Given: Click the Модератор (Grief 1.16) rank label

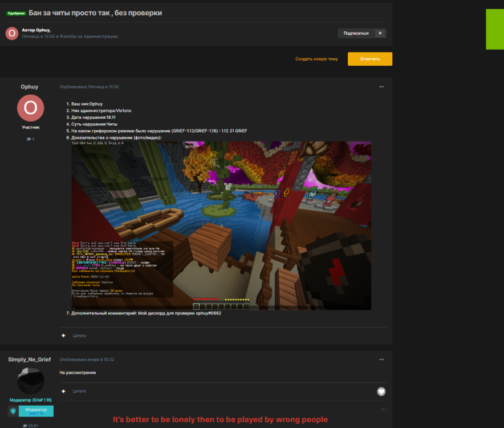Looking at the screenshot, I should point(31,400).
